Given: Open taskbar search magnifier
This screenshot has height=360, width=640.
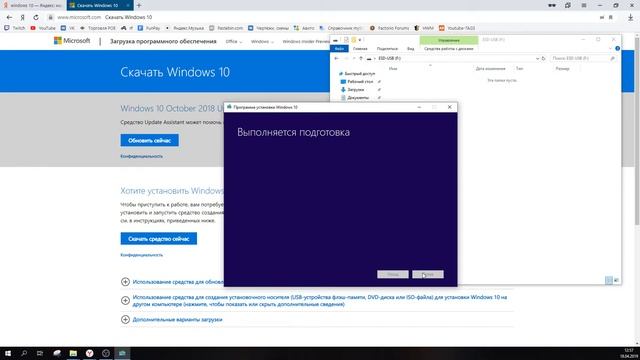Looking at the screenshot, I should coord(24,353).
